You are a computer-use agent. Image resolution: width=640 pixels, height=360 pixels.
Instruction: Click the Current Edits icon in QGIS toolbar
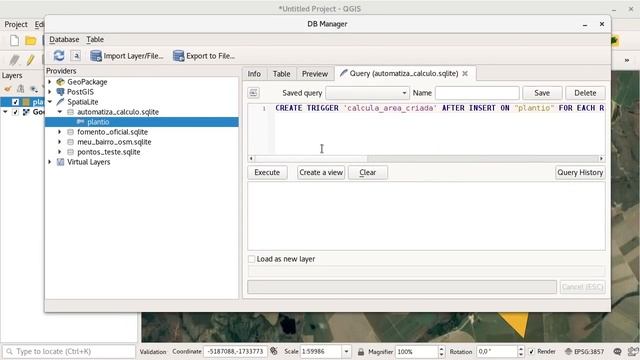pos(14,60)
